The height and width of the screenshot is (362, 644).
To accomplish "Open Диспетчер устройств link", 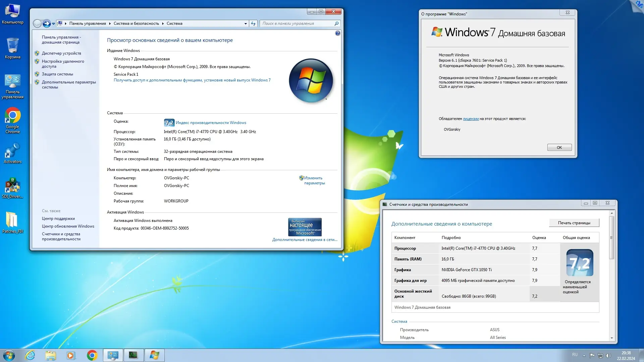I will coord(61,53).
